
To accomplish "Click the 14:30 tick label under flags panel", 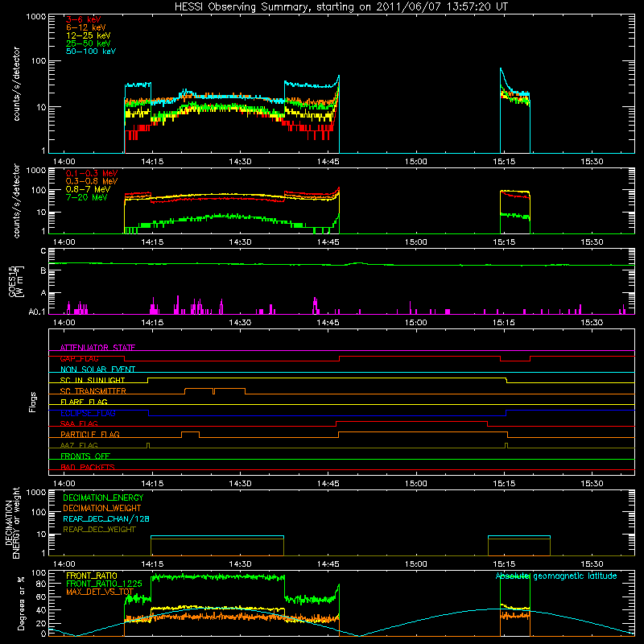I will point(240,484).
